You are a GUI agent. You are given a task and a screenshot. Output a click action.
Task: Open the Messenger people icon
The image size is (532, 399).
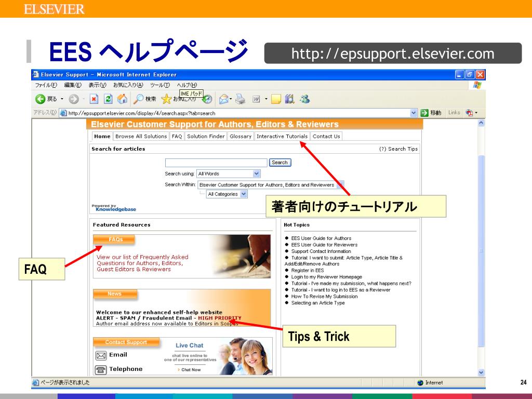click(304, 99)
